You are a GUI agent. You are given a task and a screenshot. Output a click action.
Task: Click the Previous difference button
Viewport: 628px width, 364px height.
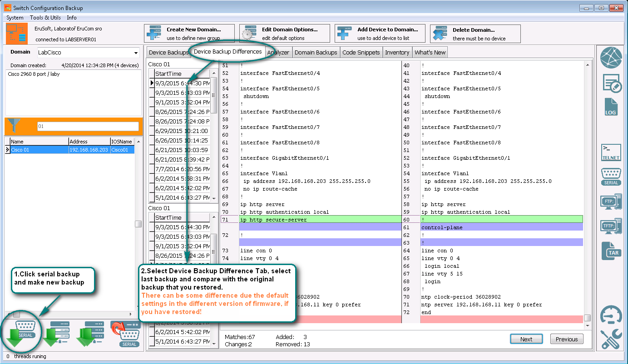[566, 339]
